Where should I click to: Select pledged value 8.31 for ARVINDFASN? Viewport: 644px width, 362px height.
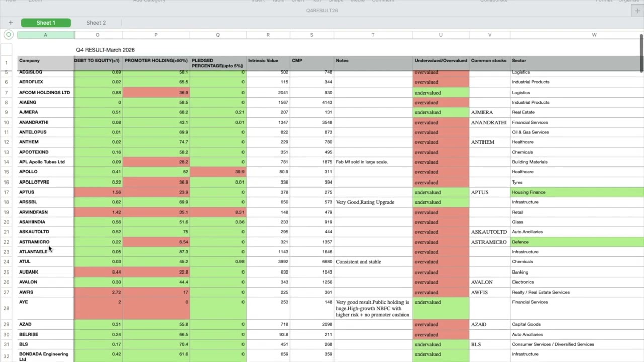tap(218, 212)
